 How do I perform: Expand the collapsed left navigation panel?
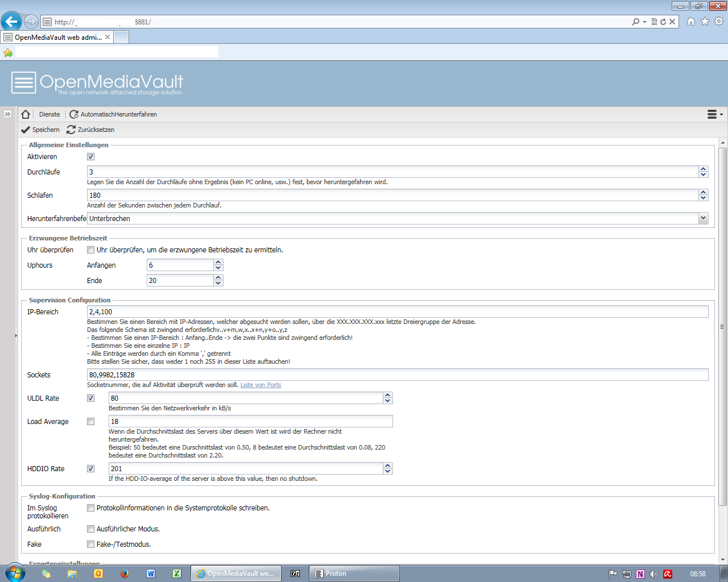[7, 114]
